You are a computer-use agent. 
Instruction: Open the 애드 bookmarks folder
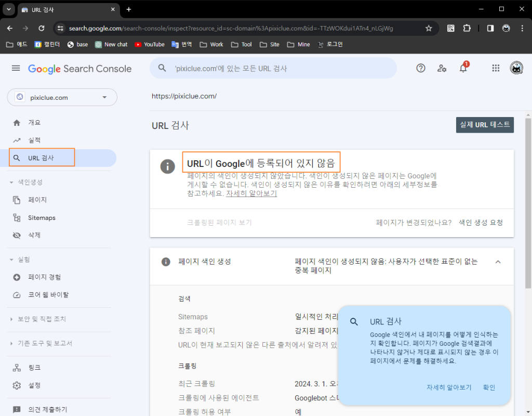click(17, 45)
